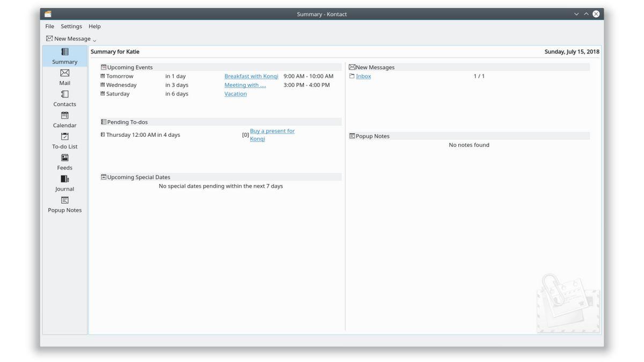Image resolution: width=644 pixels, height=362 pixels.
Task: Click the New Message toolbar button
Action: pyautogui.click(x=68, y=39)
